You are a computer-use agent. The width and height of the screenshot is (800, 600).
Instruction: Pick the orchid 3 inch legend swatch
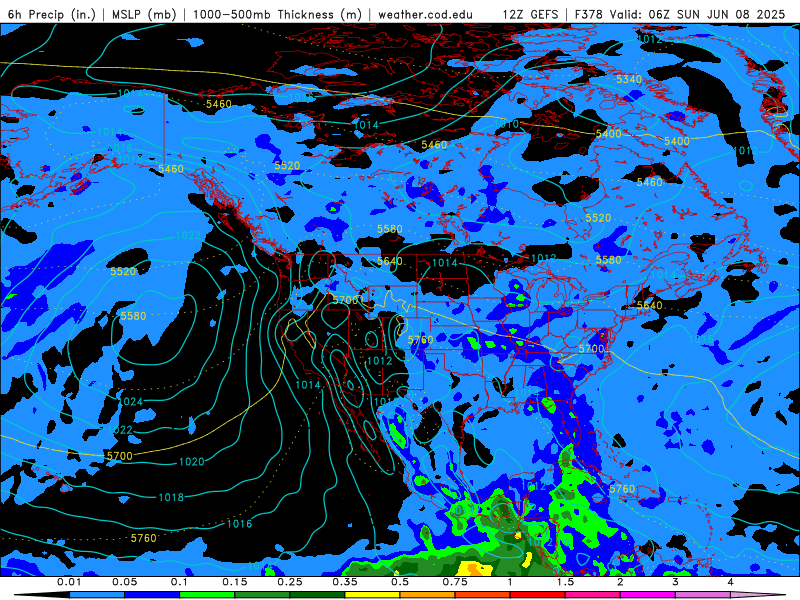tap(703, 595)
